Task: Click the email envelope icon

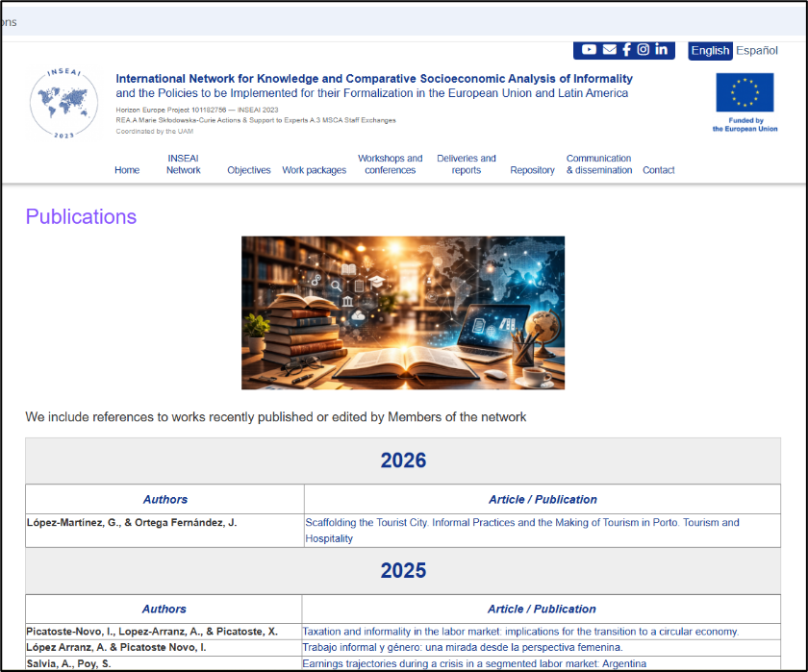Action: pos(609,50)
